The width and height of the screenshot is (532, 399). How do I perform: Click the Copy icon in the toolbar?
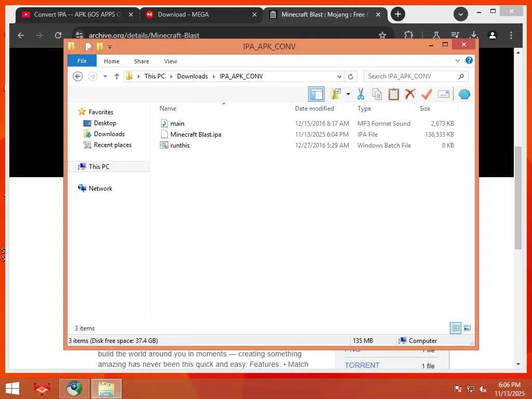[x=377, y=94]
